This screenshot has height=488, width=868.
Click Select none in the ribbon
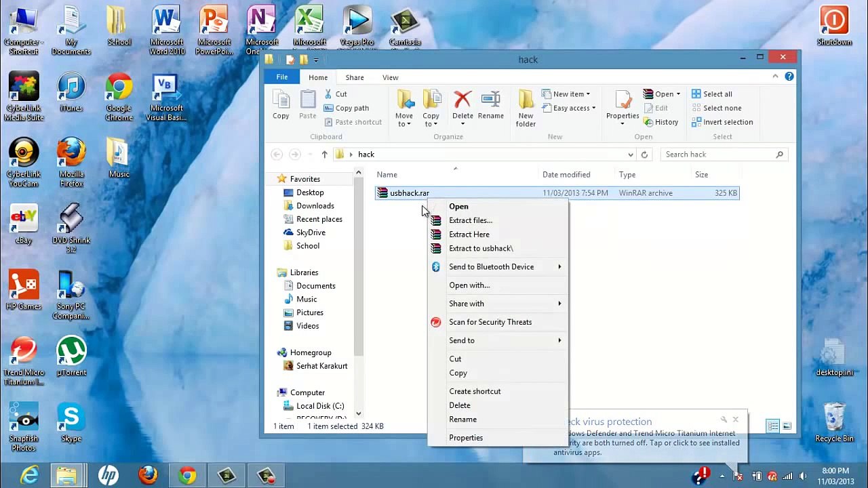coord(716,108)
